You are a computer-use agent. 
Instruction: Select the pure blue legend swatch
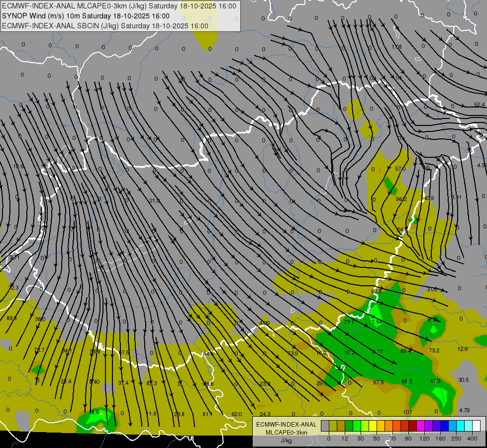(445, 426)
